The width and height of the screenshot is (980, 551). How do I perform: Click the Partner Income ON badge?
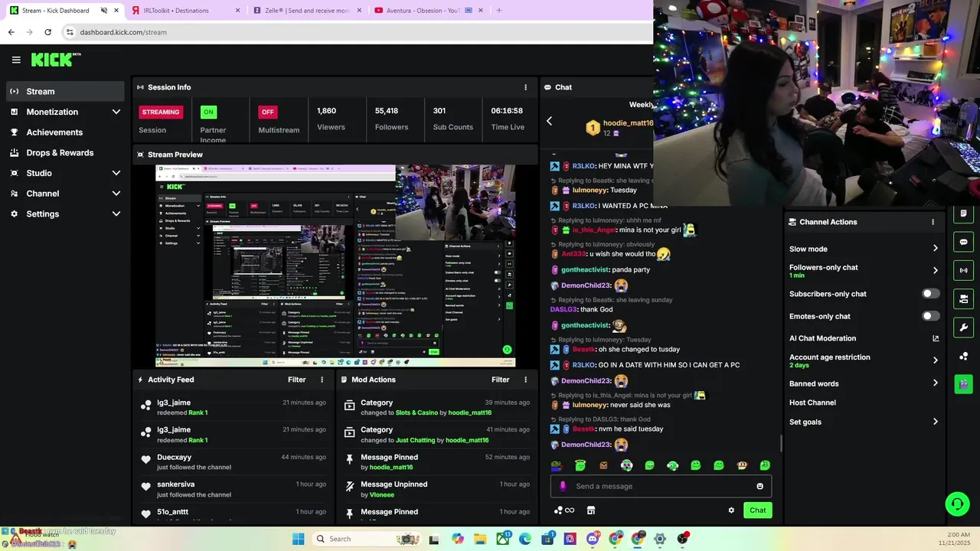(x=207, y=112)
